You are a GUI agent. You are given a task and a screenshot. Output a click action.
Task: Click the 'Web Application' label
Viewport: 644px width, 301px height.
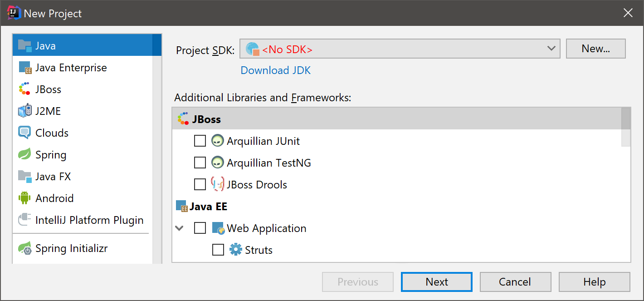click(267, 228)
